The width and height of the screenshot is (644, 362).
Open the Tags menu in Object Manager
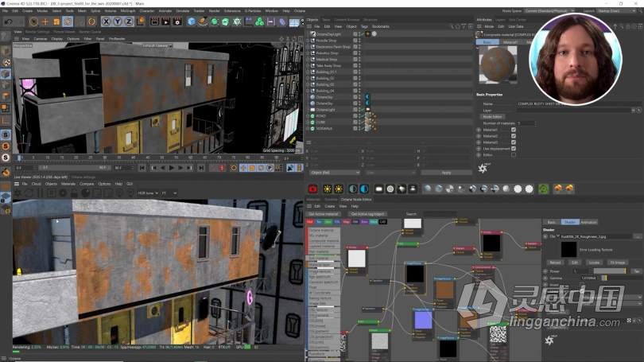(364, 26)
